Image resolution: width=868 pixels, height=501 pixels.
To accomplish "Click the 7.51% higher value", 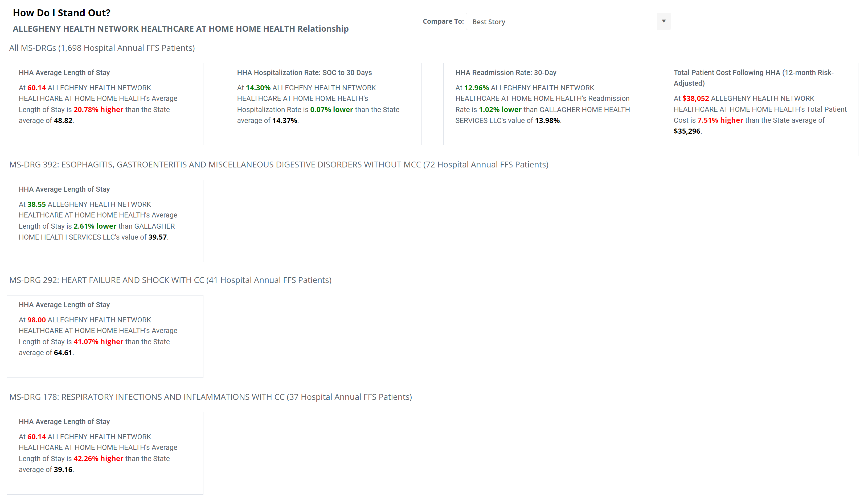I will [x=720, y=120].
